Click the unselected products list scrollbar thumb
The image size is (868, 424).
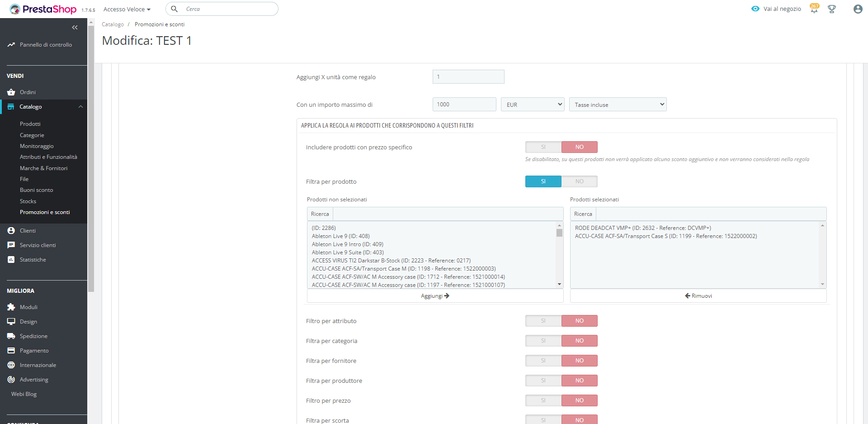[560, 233]
